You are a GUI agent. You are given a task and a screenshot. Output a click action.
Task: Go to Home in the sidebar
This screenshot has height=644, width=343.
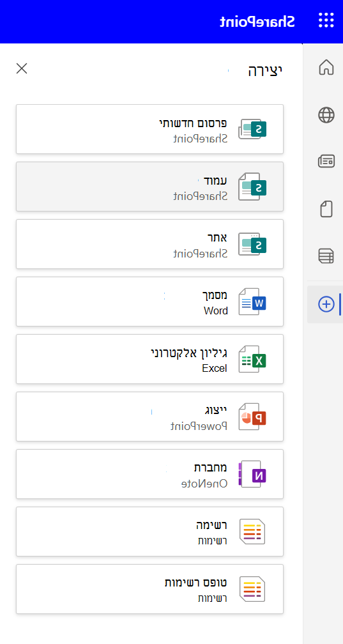(x=326, y=67)
